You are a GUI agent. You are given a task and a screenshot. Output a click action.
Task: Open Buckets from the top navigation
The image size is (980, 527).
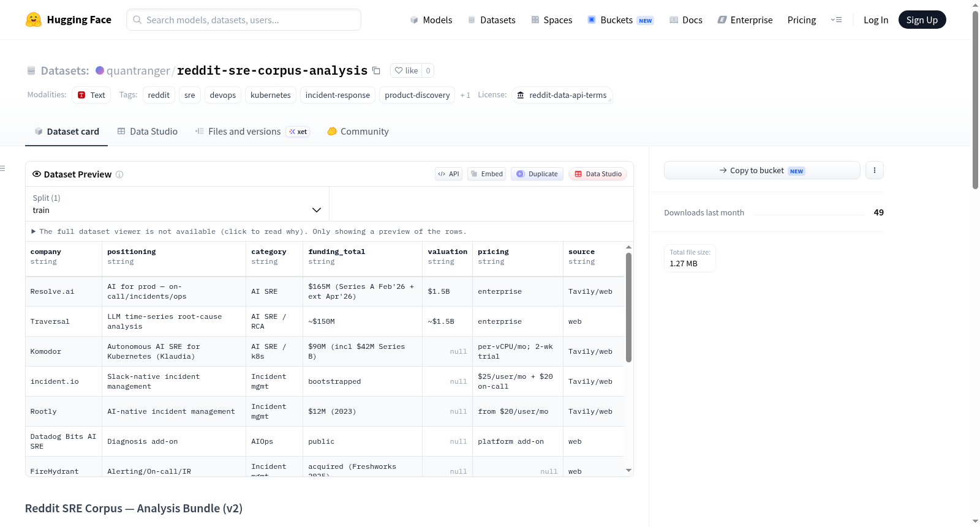(x=620, y=20)
